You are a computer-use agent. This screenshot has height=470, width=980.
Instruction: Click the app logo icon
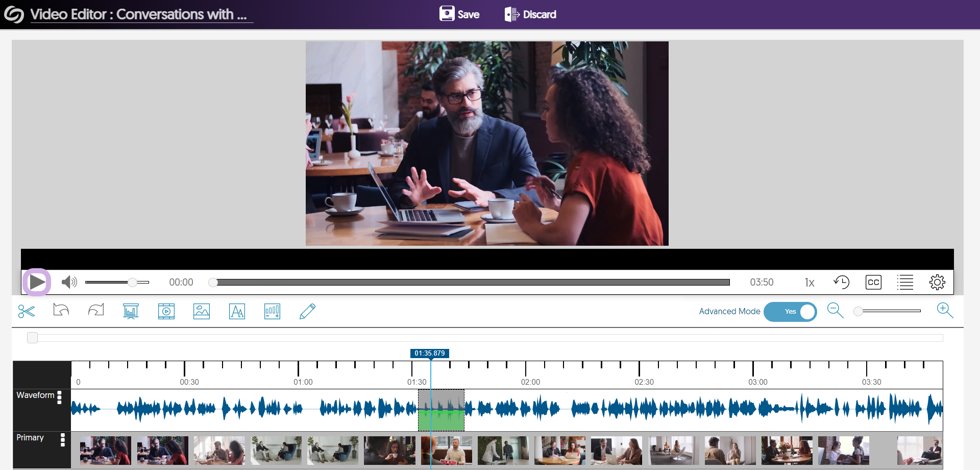tap(14, 14)
